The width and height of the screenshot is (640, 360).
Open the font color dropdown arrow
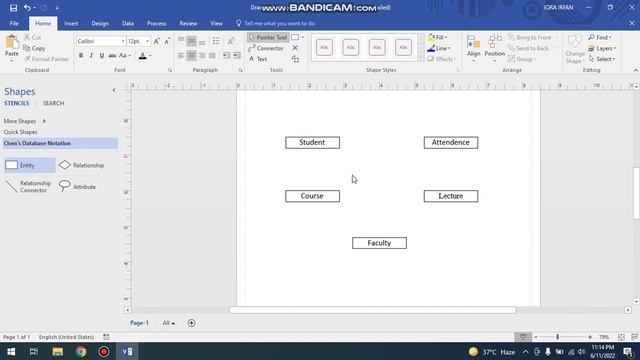click(x=150, y=56)
